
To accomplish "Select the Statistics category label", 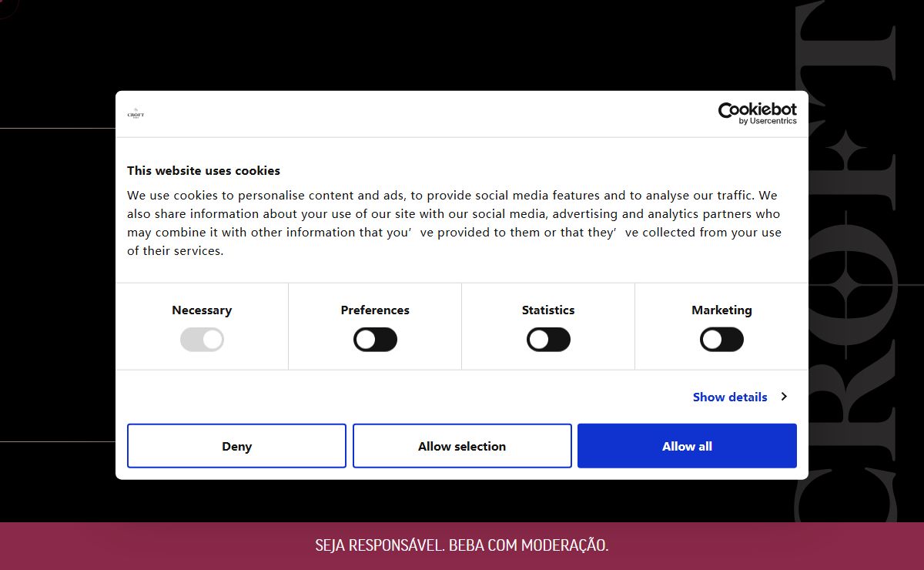I will pyautogui.click(x=548, y=310).
